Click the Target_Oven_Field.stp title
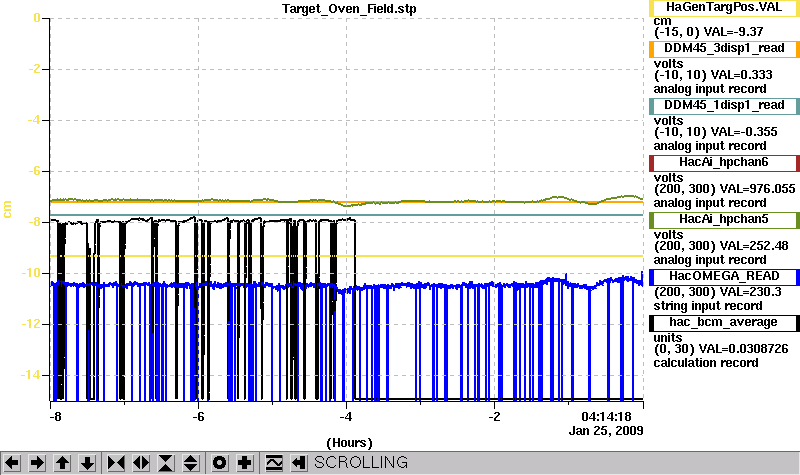 [x=349, y=9]
